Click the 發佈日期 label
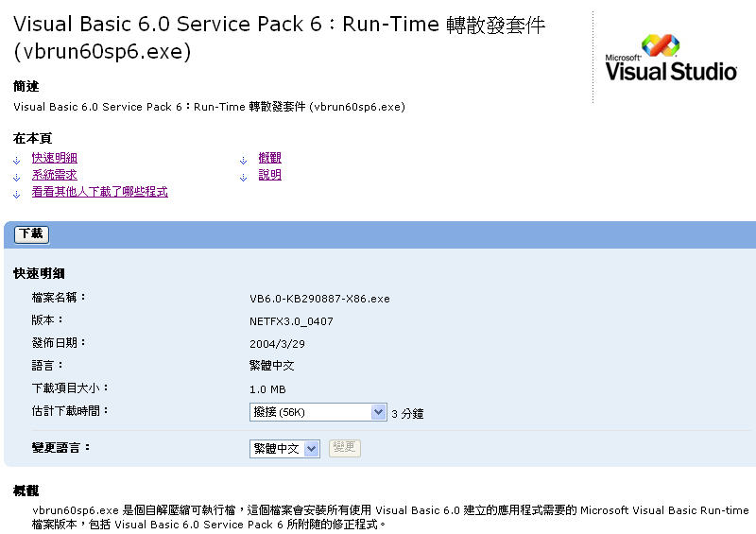 [59, 342]
